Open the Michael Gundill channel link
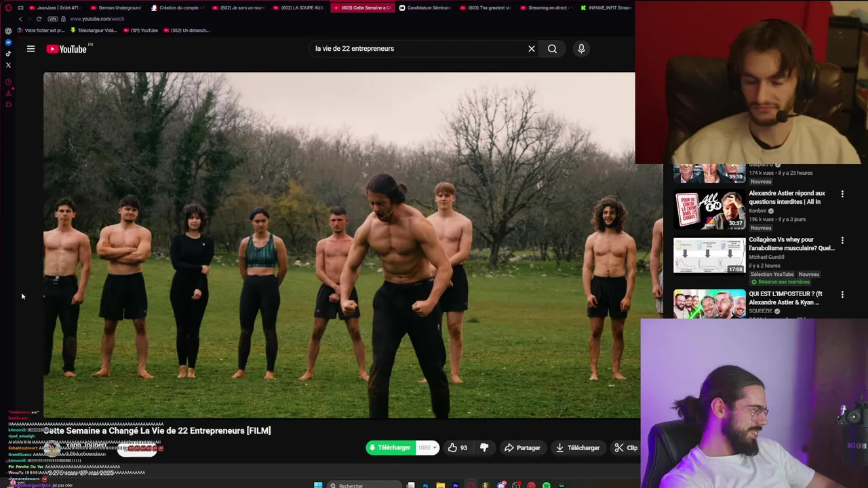This screenshot has width=868, height=488. (x=766, y=257)
